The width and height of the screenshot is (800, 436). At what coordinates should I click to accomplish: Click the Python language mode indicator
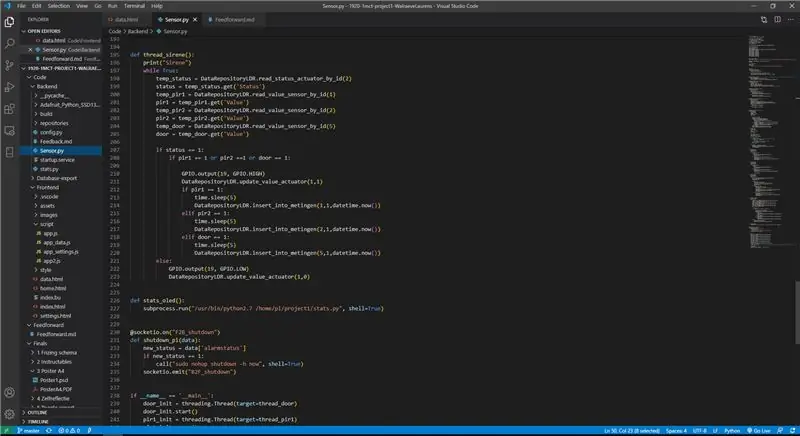[732, 431]
